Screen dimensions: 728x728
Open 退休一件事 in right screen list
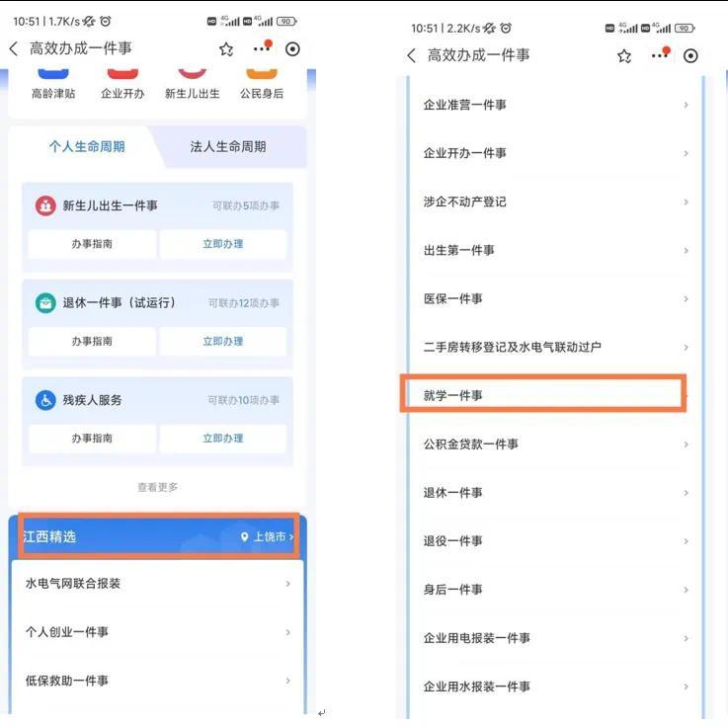(556, 493)
